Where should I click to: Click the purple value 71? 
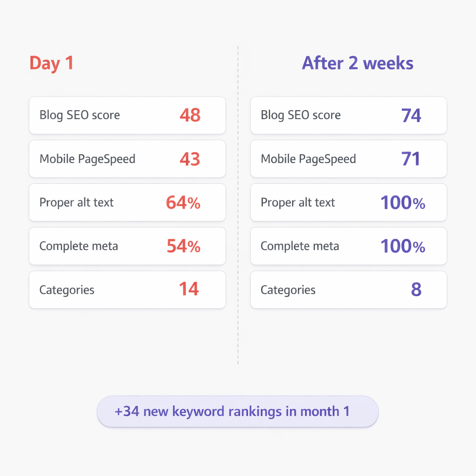pos(411,159)
